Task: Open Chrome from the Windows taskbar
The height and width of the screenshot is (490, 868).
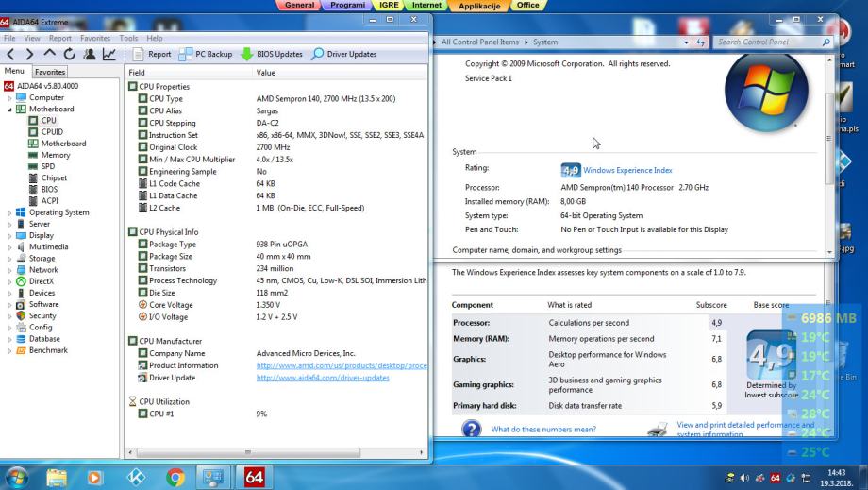Action: click(175, 475)
